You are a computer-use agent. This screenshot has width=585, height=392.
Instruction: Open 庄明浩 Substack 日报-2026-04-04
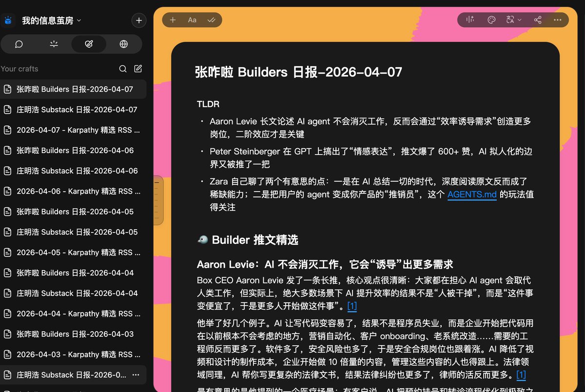coord(73,294)
